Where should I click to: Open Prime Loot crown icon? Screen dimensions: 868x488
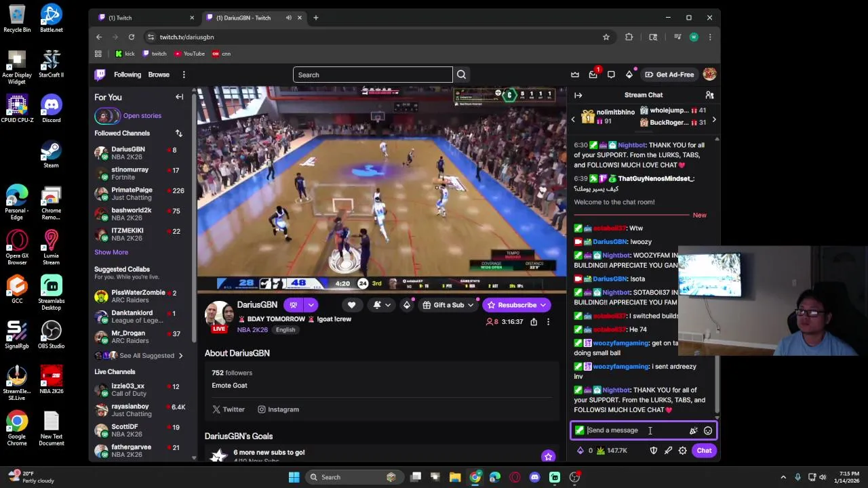click(575, 75)
